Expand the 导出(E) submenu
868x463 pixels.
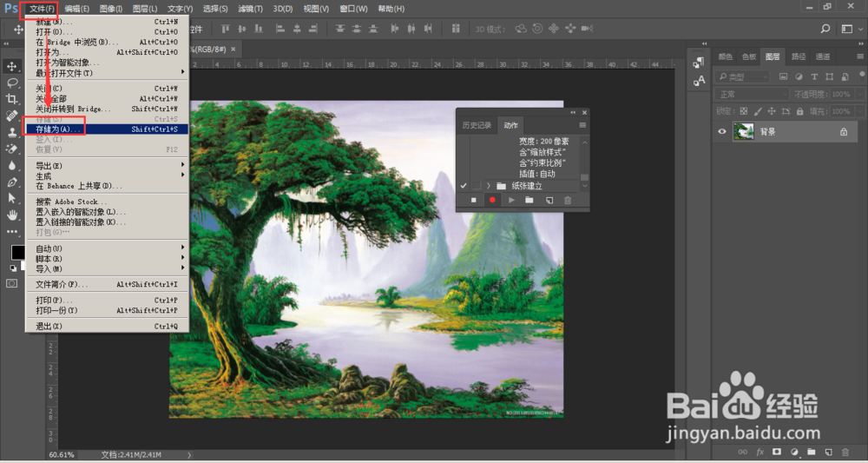click(x=107, y=165)
